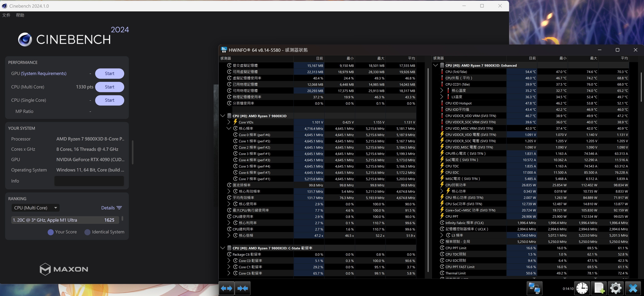This screenshot has height=296, width=644.
Task: Expand the 核心功率 row
Action: click(x=441, y=191)
